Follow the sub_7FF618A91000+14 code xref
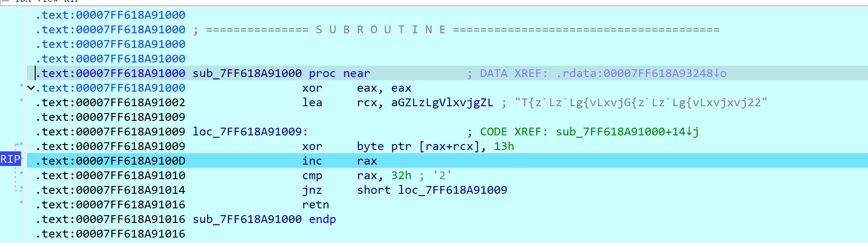The image size is (868, 243). (x=627, y=132)
